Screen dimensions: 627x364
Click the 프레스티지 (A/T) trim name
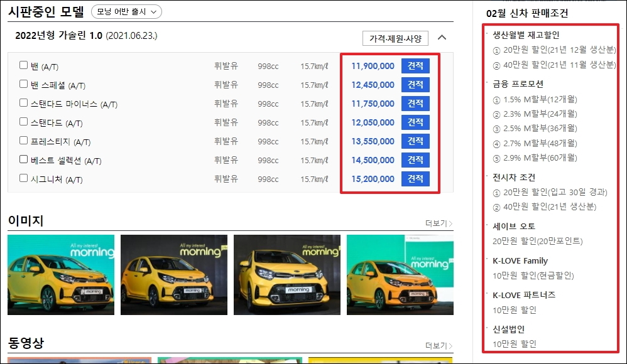tap(60, 141)
